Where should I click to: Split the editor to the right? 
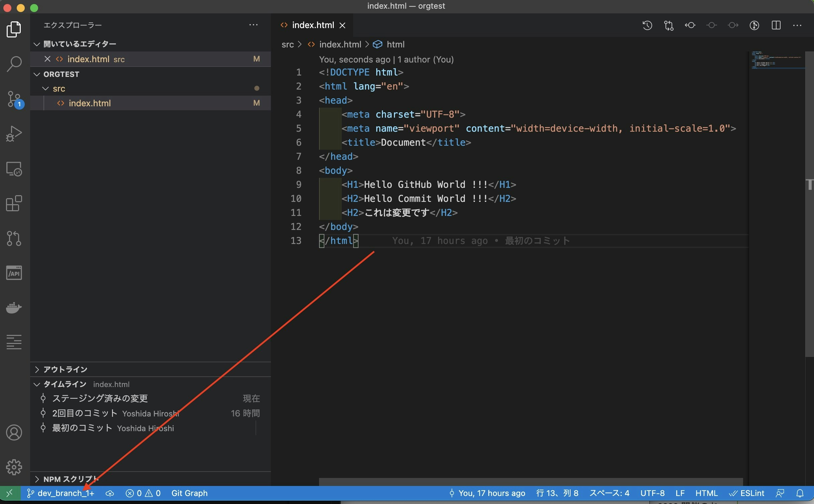point(776,25)
